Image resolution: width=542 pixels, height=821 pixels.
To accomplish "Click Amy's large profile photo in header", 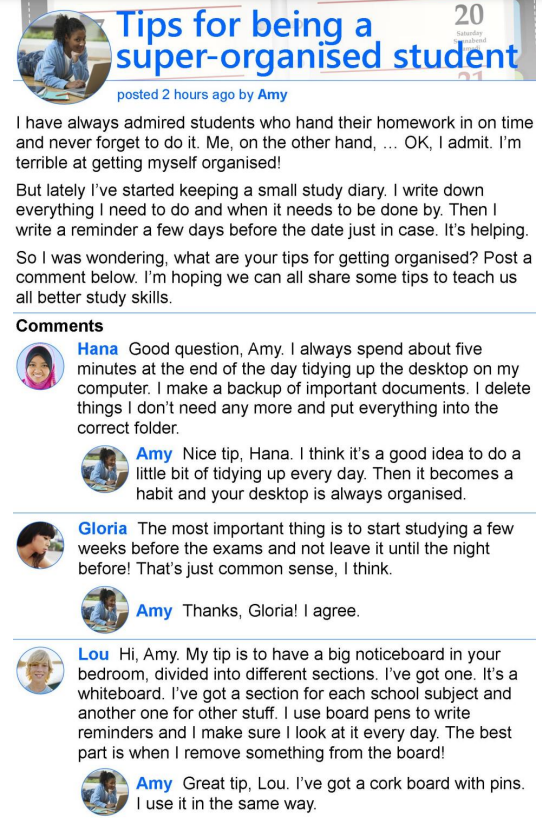I will pyautogui.click(x=64, y=57).
